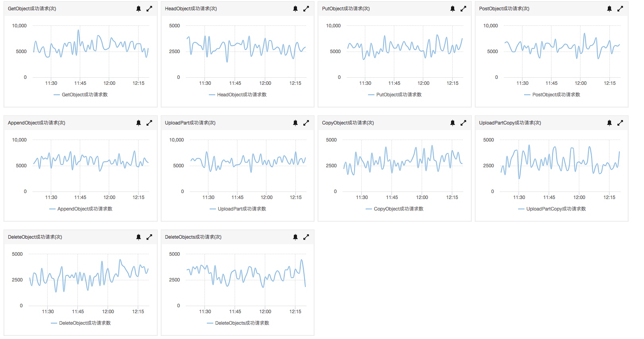Screen dimensions: 644x339
Task: Set alarm on UploadPart success requests chart
Action: click(x=295, y=123)
